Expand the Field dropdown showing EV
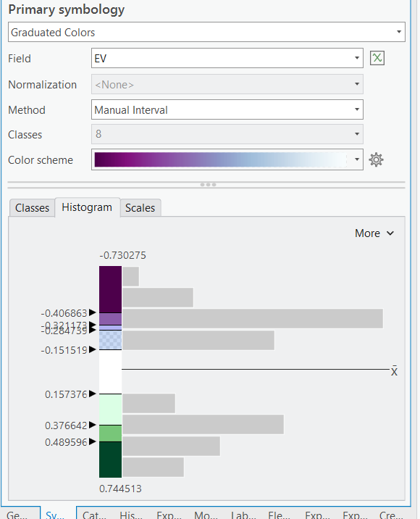Viewport: 420px width, 519px height. 227,58
